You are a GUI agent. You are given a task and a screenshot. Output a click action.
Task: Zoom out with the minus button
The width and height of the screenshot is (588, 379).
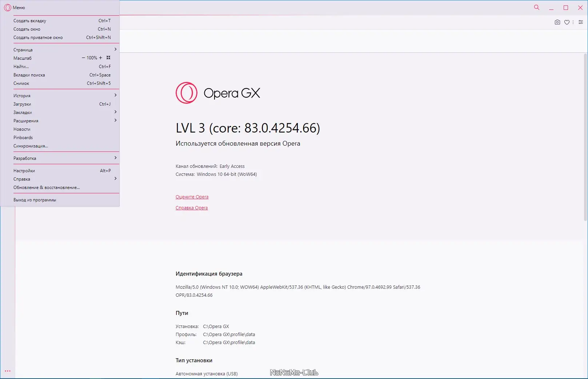click(x=83, y=58)
